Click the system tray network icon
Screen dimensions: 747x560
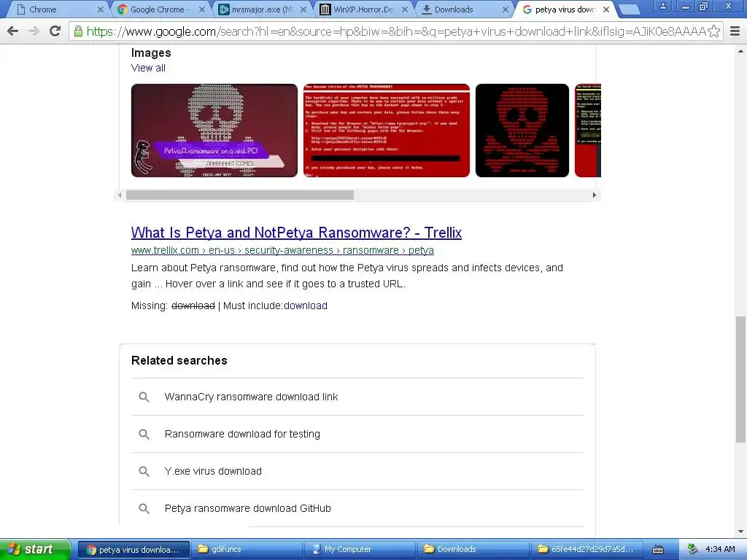[x=692, y=550]
